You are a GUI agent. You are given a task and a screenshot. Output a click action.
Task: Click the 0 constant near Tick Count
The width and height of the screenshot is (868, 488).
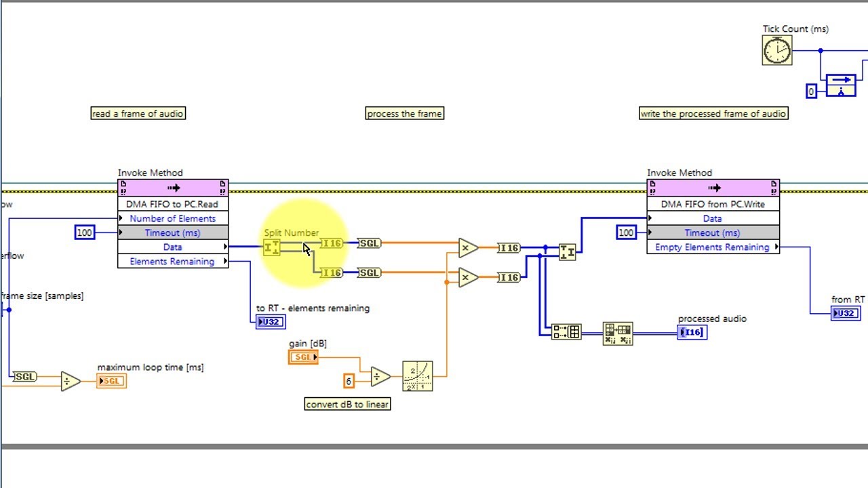(x=811, y=91)
